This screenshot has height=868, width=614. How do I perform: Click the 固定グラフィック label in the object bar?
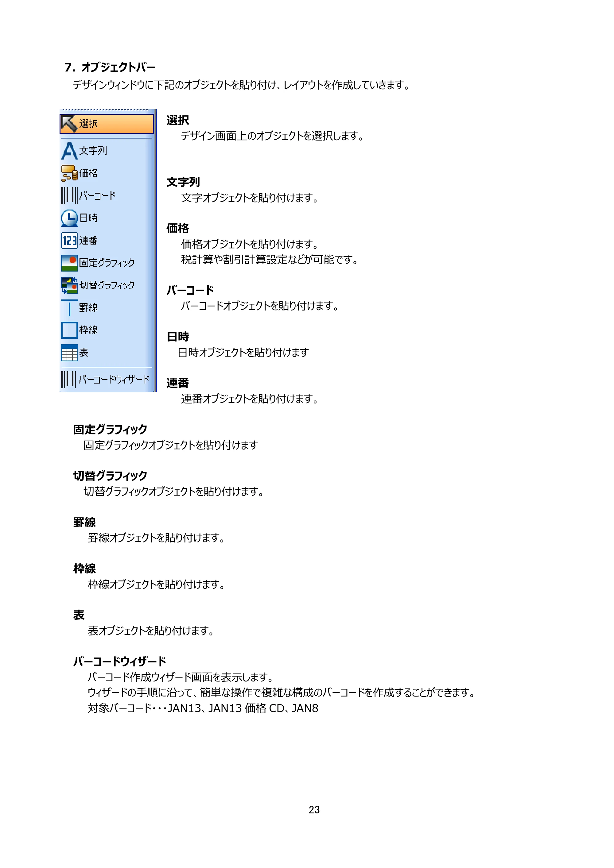click(x=107, y=263)
